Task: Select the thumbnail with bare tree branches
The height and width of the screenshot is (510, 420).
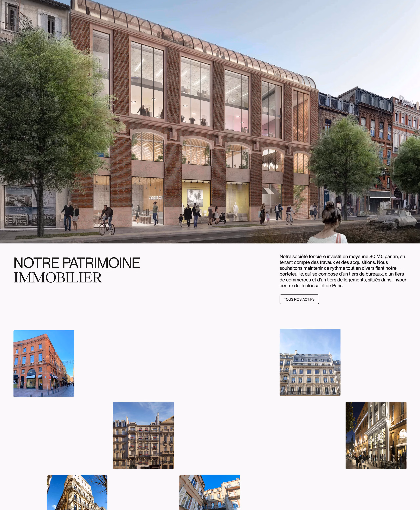Action: 77,493
